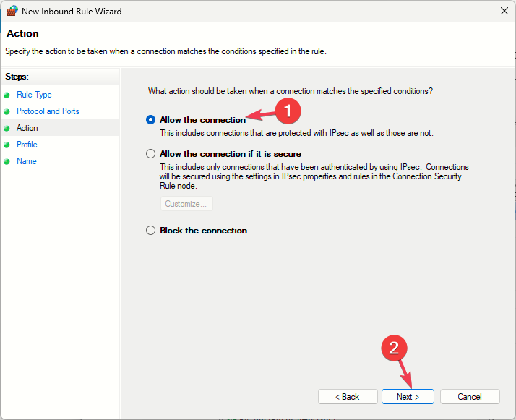Screen dimensions: 516x420
Task: Open the Name step in Steps list
Action: click(26, 161)
